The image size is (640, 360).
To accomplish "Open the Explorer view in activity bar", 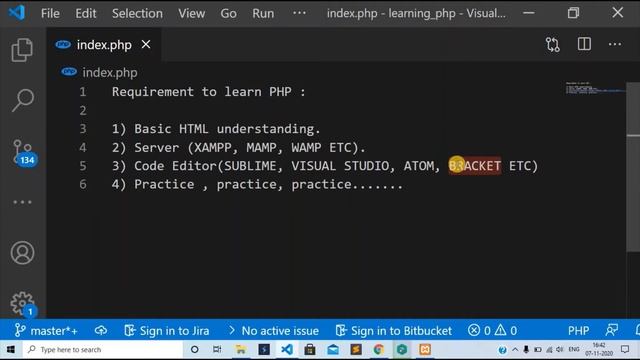I will pyautogui.click(x=22, y=50).
